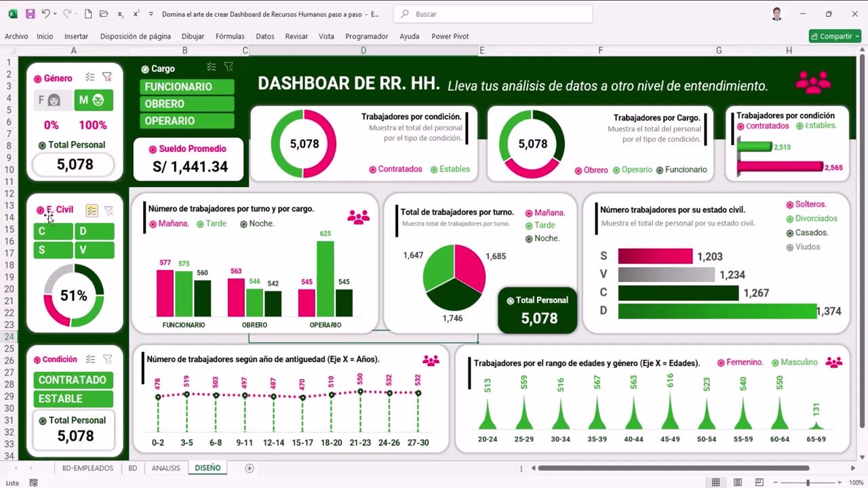Switch to BD-EMPLEADOS sheet tab
This screenshot has height=488, width=868.
[x=87, y=468]
